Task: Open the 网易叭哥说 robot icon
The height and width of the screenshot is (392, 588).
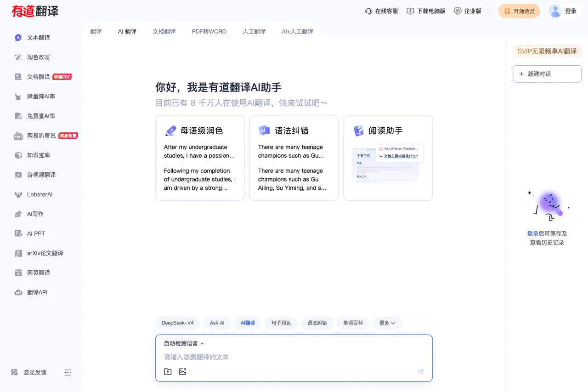Action: [x=18, y=136]
